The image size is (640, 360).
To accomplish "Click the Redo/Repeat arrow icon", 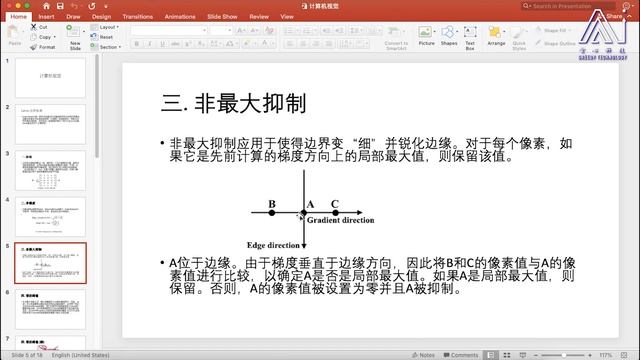I will point(91,6).
